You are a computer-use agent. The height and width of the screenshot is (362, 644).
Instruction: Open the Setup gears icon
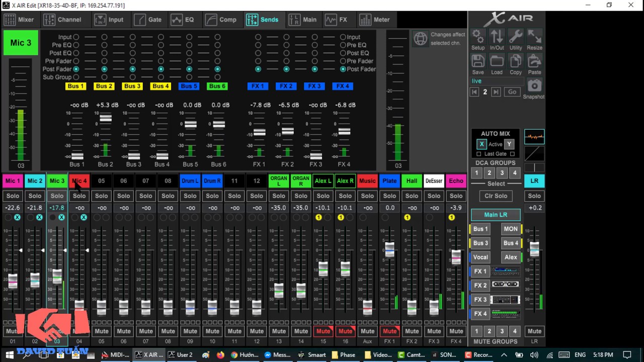(478, 37)
